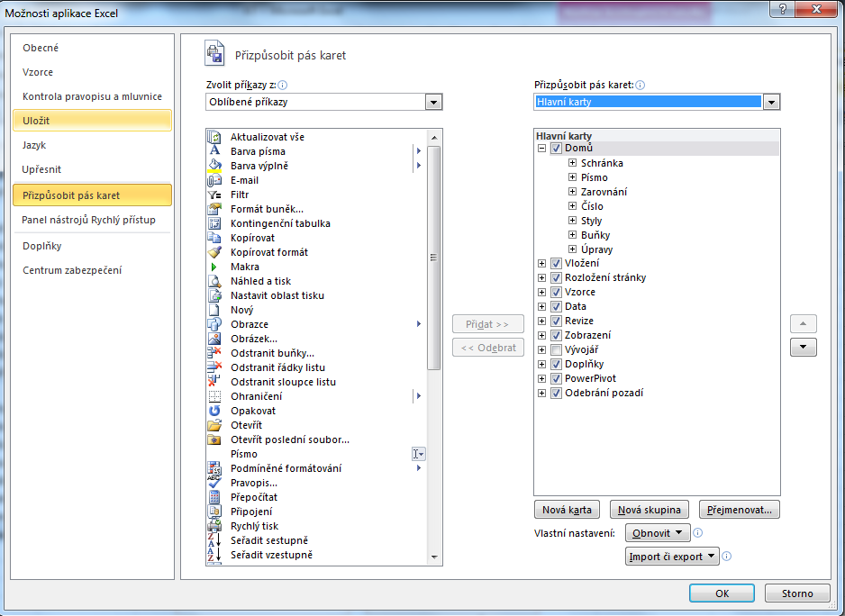Open the Import či export dropdown
Image resolution: width=845 pixels, height=616 pixels.
tap(672, 557)
